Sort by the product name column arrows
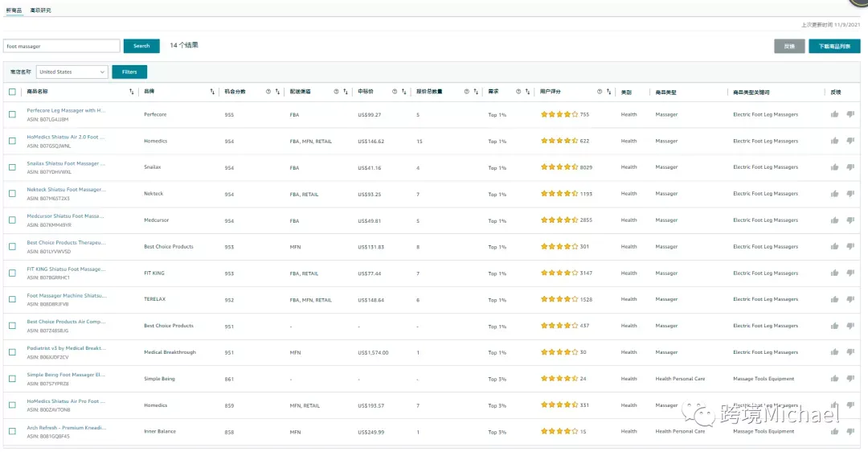The width and height of the screenshot is (868, 452). (x=131, y=92)
